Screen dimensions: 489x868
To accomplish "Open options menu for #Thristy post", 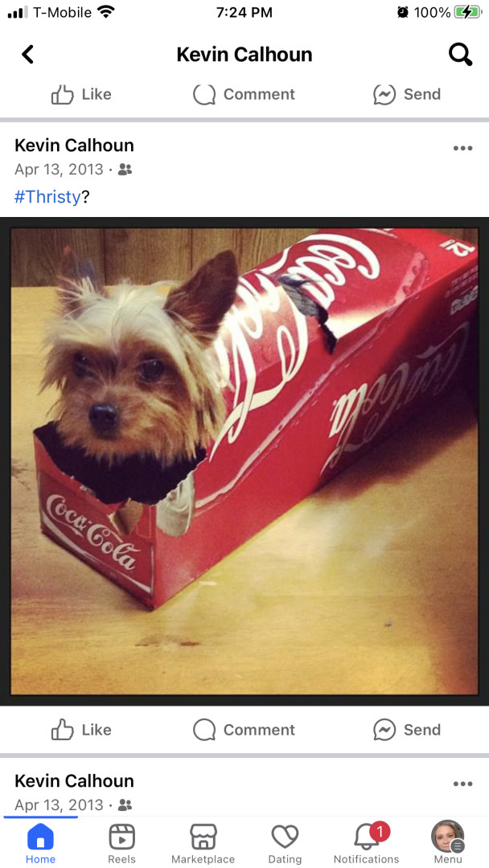I will (462, 149).
